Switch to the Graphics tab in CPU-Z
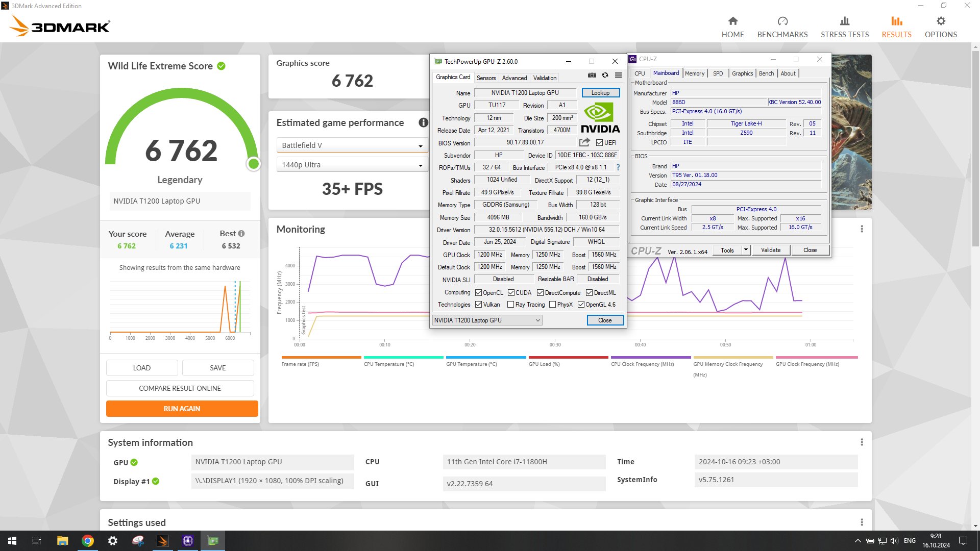This screenshot has height=551, width=980. (742, 73)
